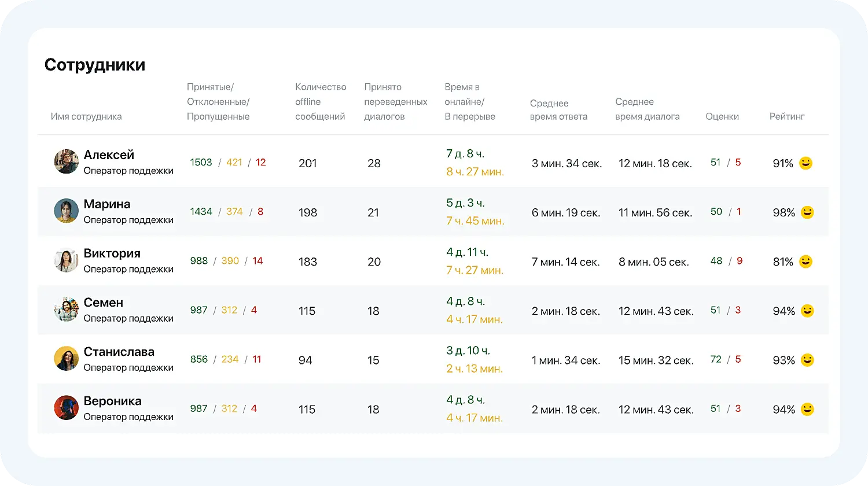Click the 'Оценки' column header
This screenshot has width=868, height=486.
pyautogui.click(x=722, y=116)
